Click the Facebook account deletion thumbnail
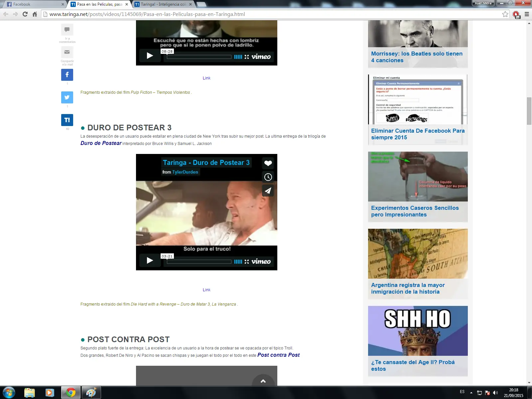The height and width of the screenshot is (399, 532). click(x=418, y=99)
